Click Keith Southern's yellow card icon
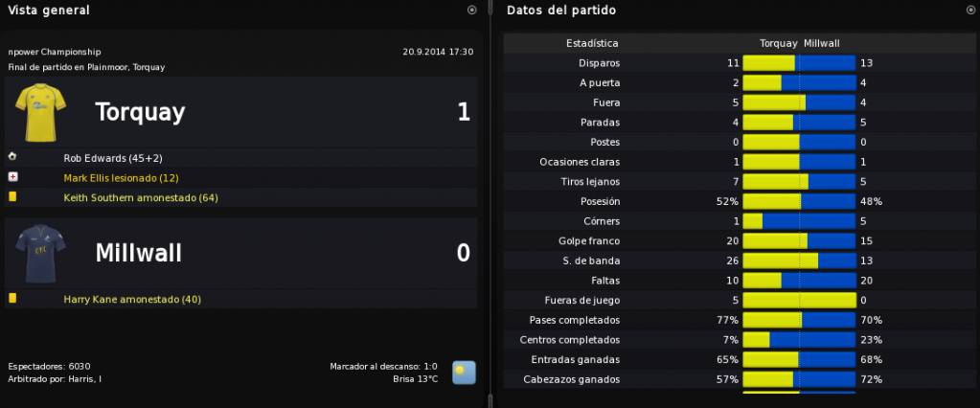The height and width of the screenshot is (408, 980). pyautogui.click(x=12, y=196)
